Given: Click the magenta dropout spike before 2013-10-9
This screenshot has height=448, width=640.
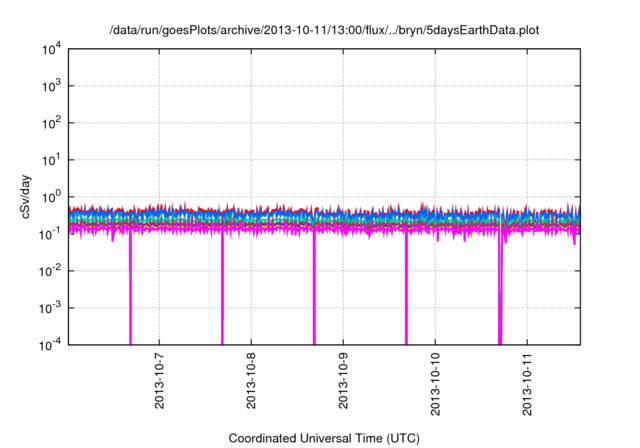Looking at the screenshot, I should coord(314,288).
